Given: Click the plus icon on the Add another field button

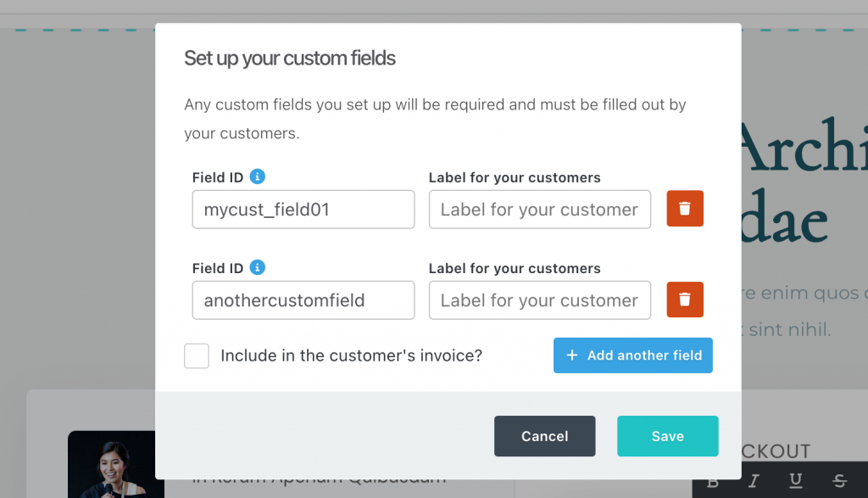Looking at the screenshot, I should [572, 355].
